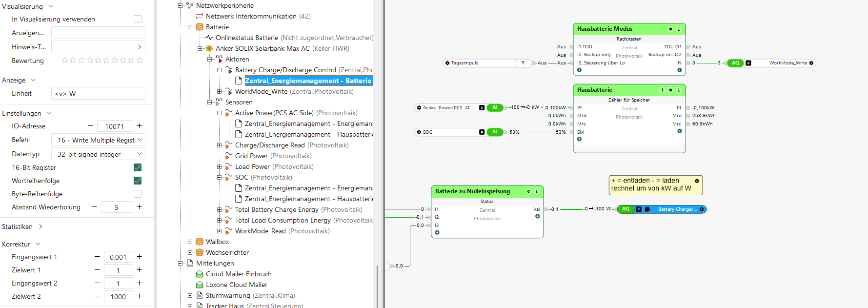Set Bewertung to the last star
Screen dimensions: 868x308
[x=140, y=61]
